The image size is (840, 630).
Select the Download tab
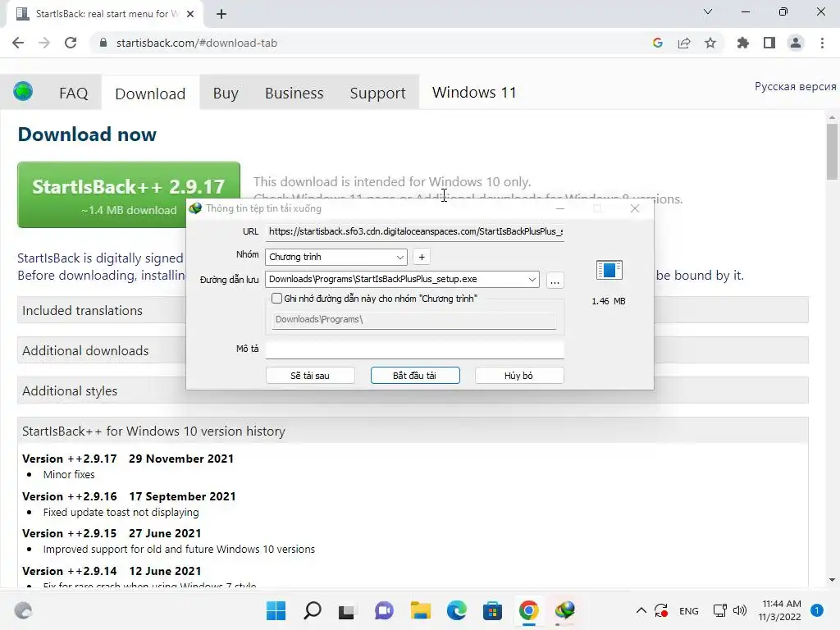[151, 94]
